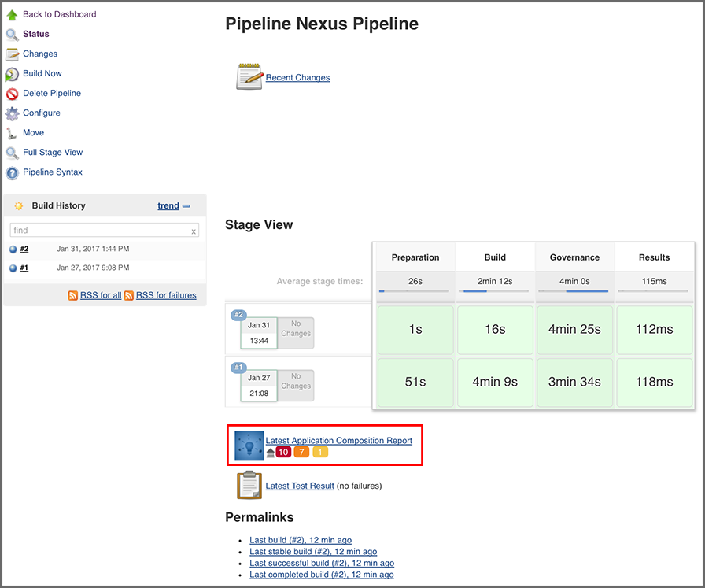Open Last completed build (#2) permalink

pos(322,575)
